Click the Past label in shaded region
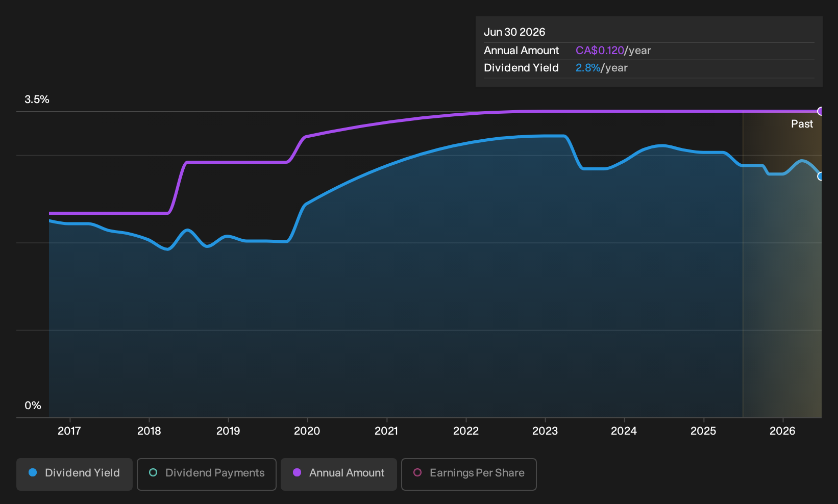 pyautogui.click(x=802, y=124)
